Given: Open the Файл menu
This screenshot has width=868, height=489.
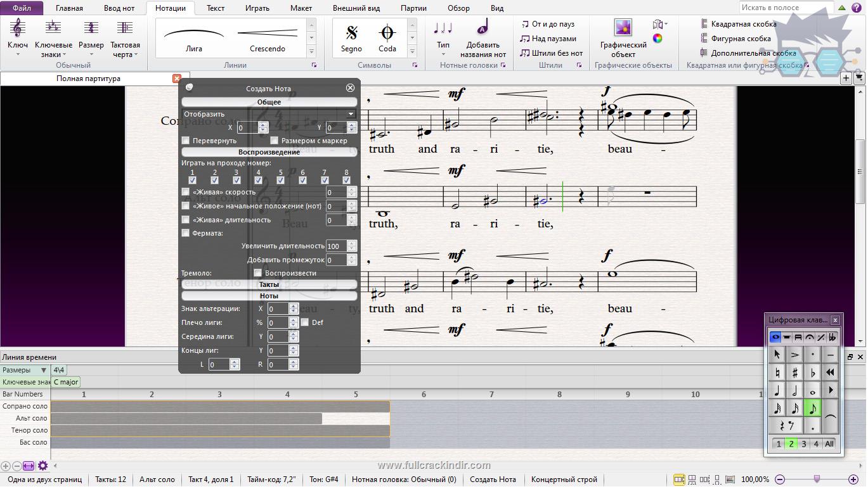Looking at the screenshot, I should coord(22,8).
